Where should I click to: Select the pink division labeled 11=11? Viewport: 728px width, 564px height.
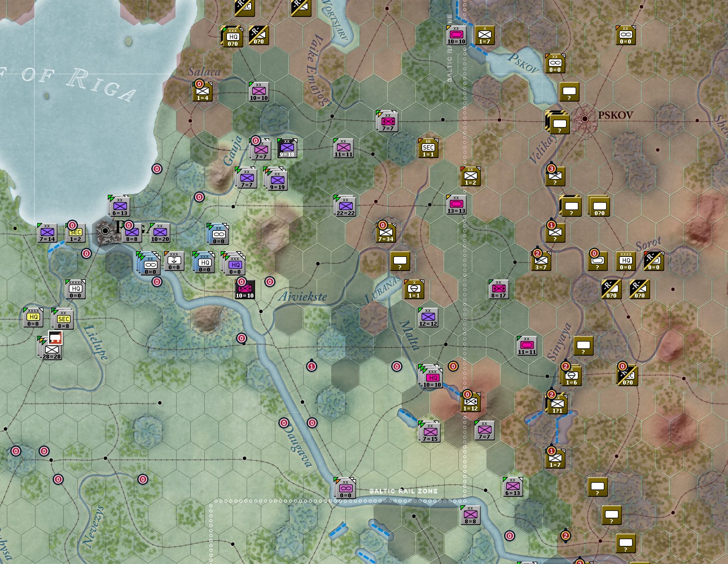pyautogui.click(x=527, y=346)
